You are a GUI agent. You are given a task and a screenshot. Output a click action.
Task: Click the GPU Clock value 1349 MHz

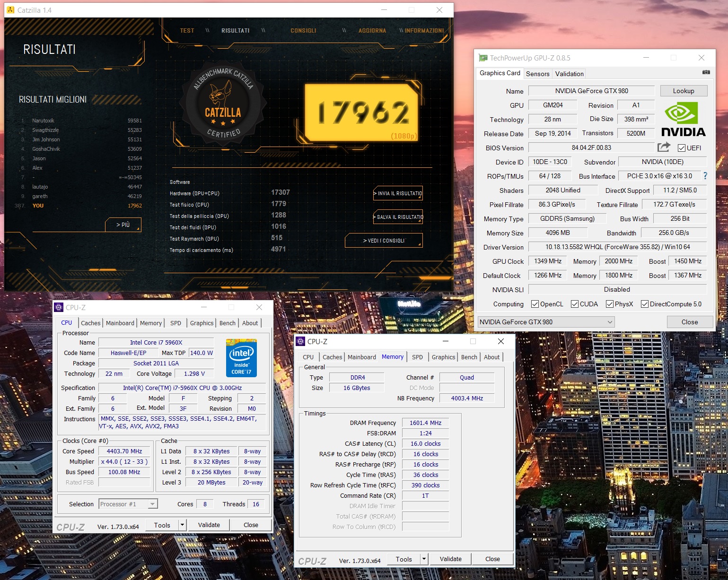548,261
